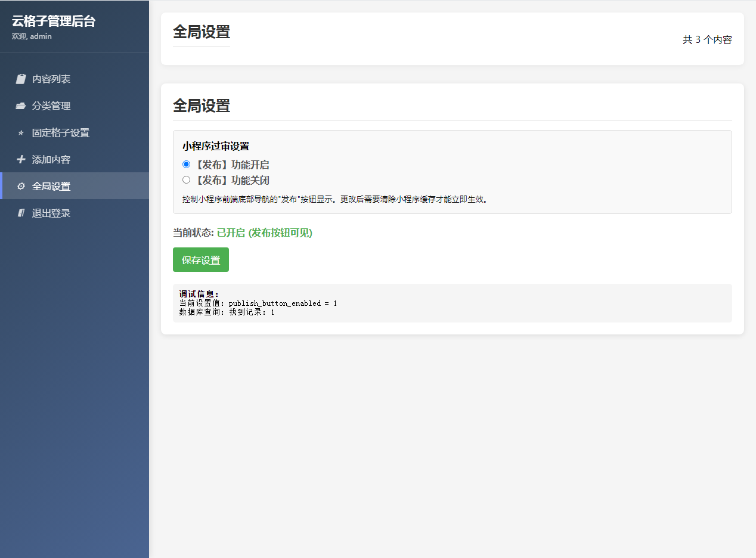Open 内容列表 in the sidebar menu
This screenshot has height=558, width=756.
pyautogui.click(x=51, y=79)
